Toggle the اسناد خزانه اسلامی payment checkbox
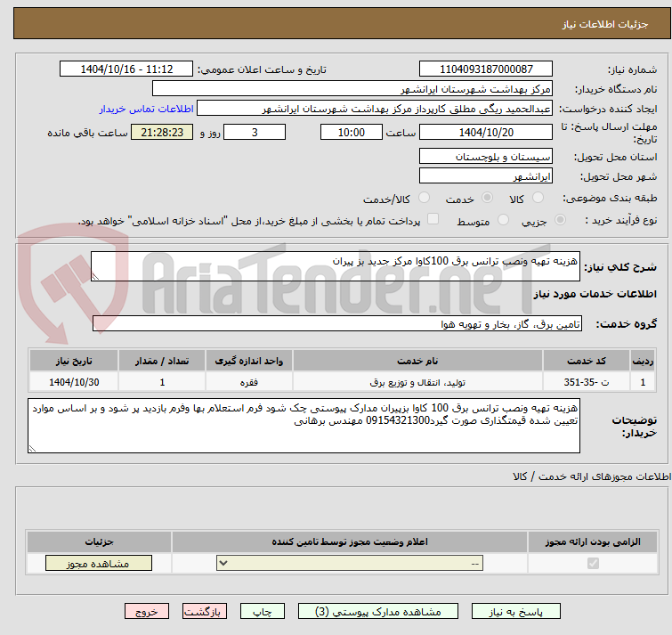The image size is (672, 635). click(433, 219)
